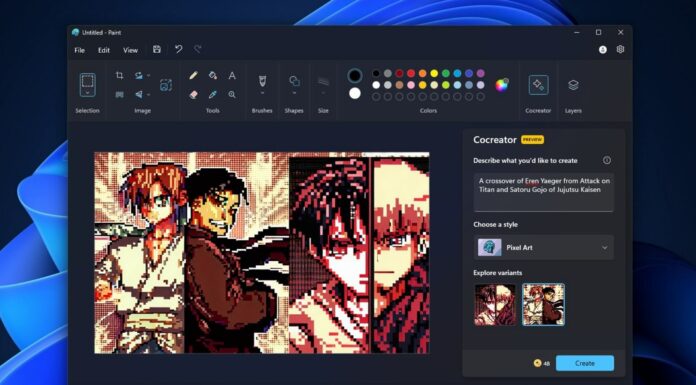Click the Redo arrow
The height and width of the screenshot is (385, 696).
point(198,50)
